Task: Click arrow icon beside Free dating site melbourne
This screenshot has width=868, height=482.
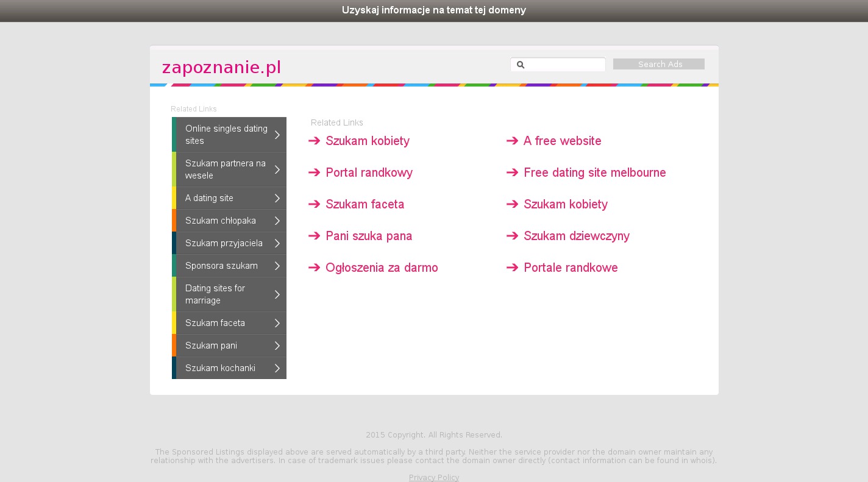Action: click(x=513, y=172)
